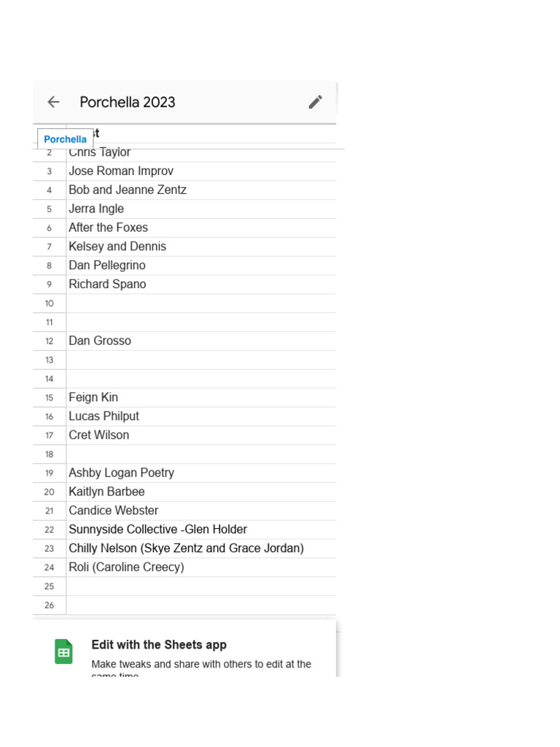Viewport: 560px width, 747px height.
Task: Select row header 5
Action: [x=50, y=209]
